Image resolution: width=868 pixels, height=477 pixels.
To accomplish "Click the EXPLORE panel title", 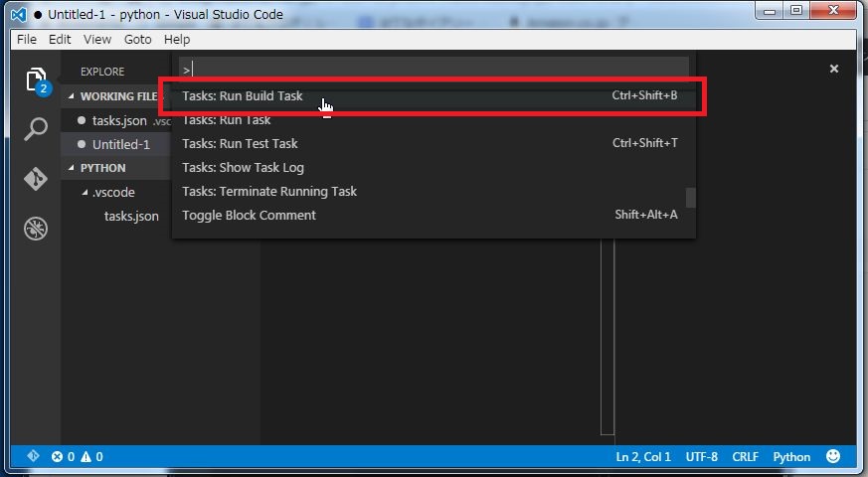I will [x=102, y=72].
